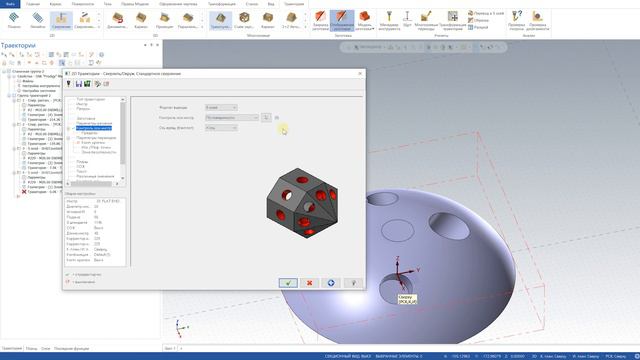Click the Trim (Обрезка) utility in the ribbon

click(478, 20)
